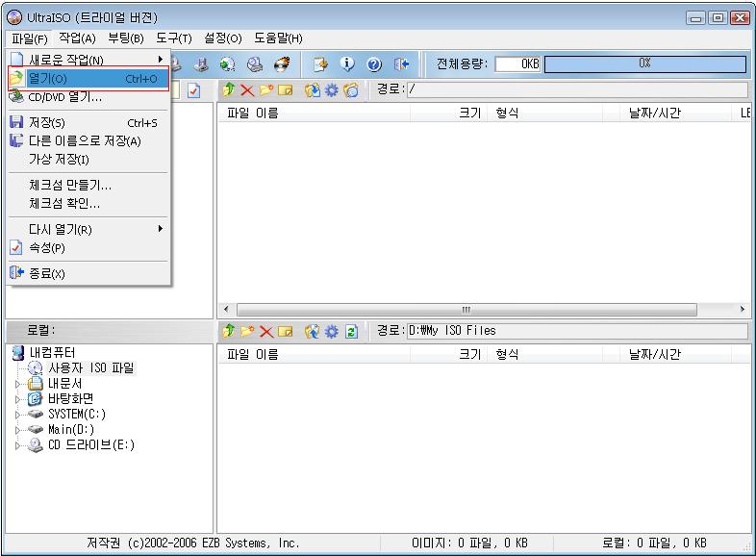Expand the CD 드라이브(E:) tree node

(x=17, y=445)
